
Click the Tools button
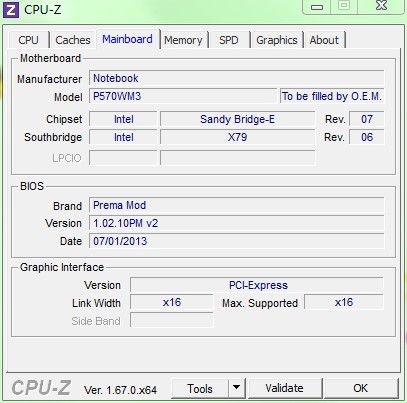200,388
